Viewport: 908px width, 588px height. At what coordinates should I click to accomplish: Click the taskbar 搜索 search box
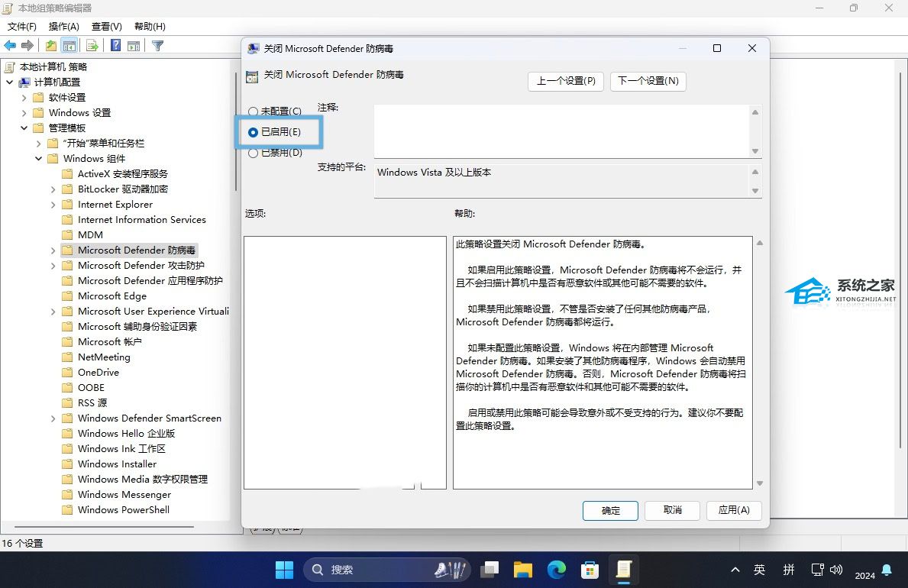(x=387, y=570)
